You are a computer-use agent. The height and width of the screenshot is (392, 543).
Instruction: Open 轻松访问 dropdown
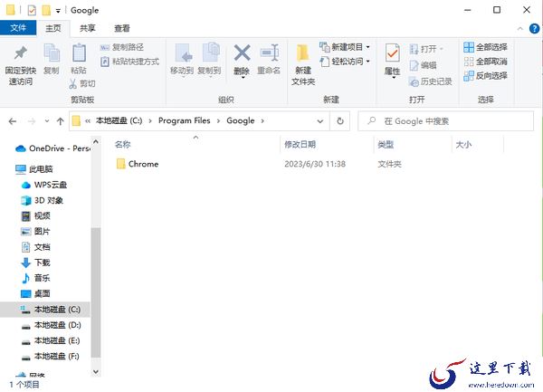[x=345, y=62]
